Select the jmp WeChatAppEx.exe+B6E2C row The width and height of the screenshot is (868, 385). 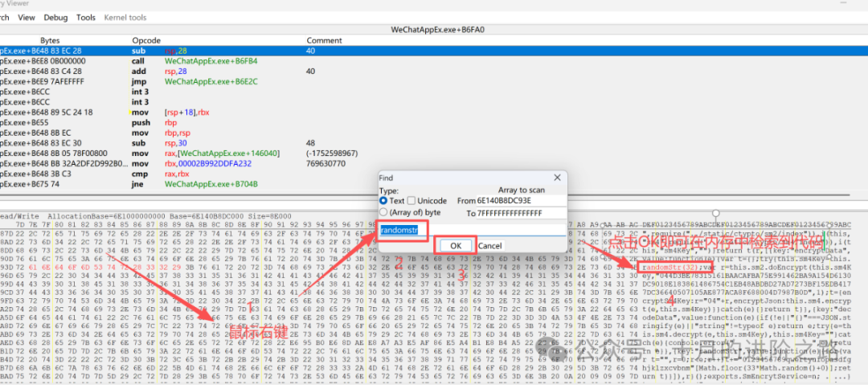point(434,81)
